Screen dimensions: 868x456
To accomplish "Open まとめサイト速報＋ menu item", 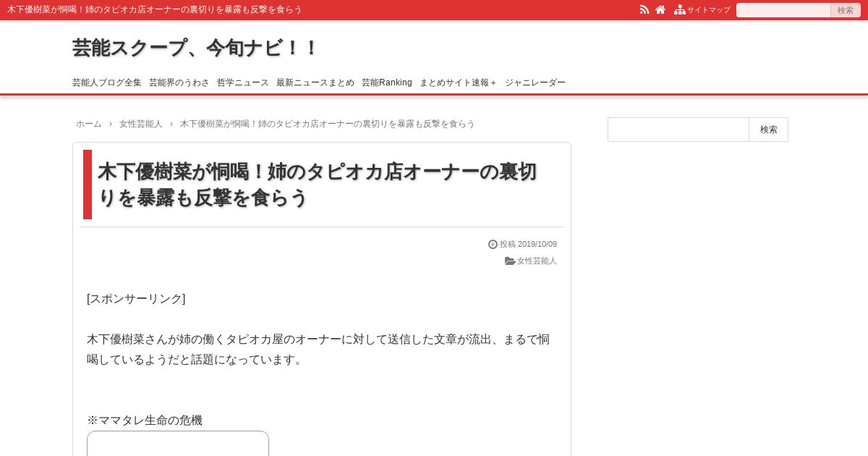I will [459, 83].
